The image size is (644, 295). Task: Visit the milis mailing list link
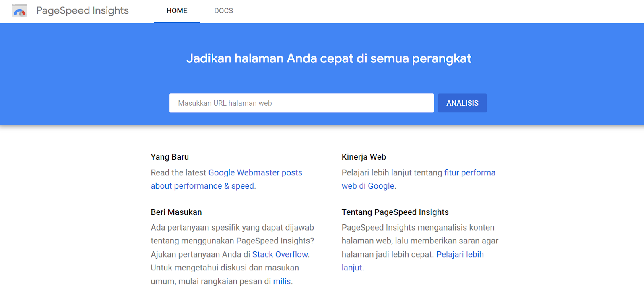coord(282,281)
